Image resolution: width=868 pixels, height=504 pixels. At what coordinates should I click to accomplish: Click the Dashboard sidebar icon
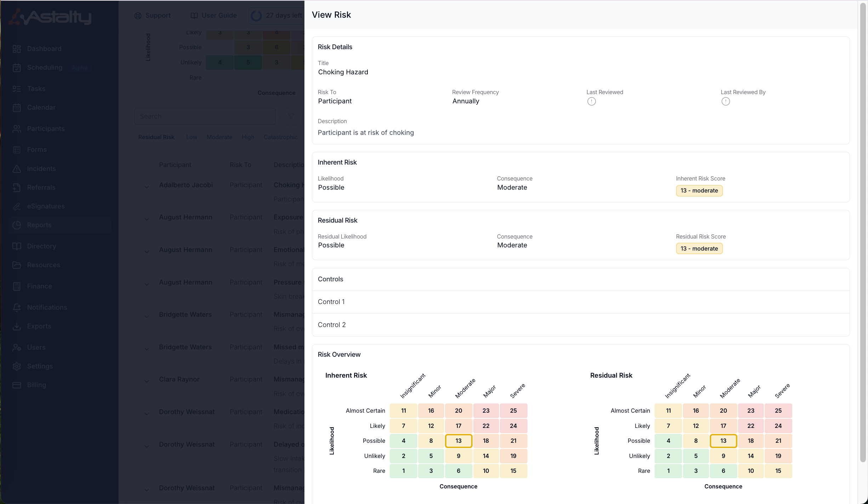coord(17,49)
